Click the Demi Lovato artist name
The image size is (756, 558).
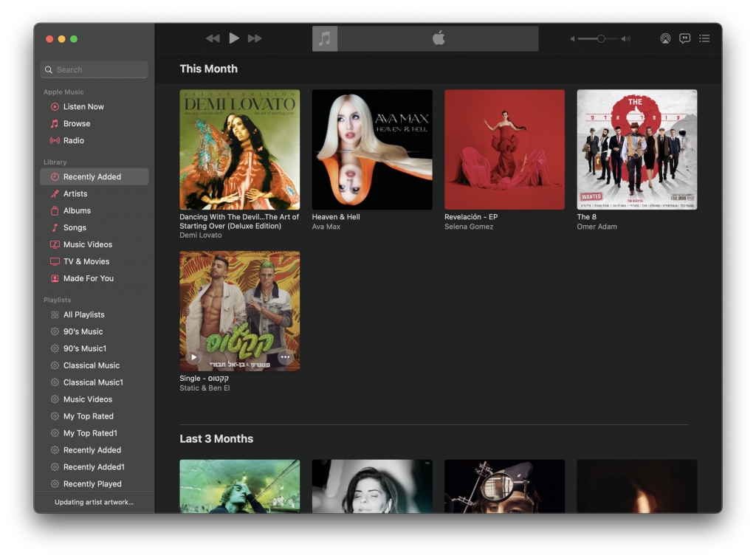tap(201, 235)
